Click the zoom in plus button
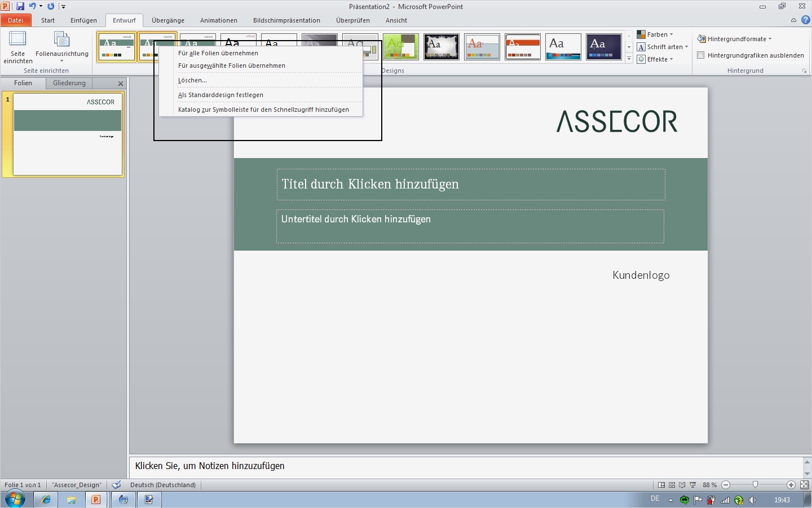The image size is (812, 508). click(x=791, y=485)
